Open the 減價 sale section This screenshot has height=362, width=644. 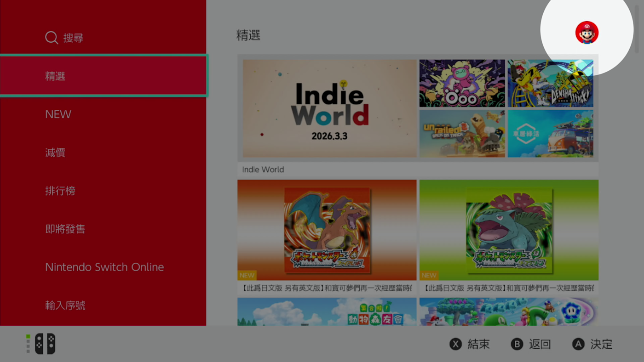(x=55, y=153)
